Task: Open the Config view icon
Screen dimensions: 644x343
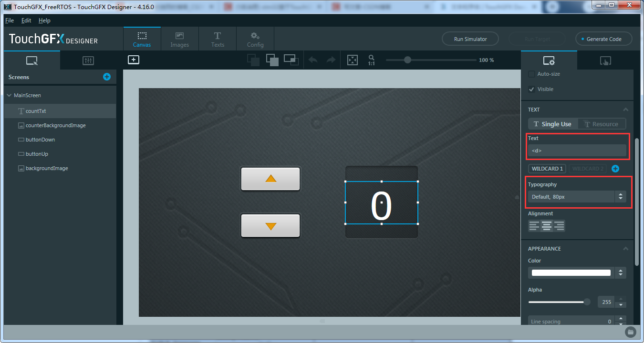Action: [255, 38]
